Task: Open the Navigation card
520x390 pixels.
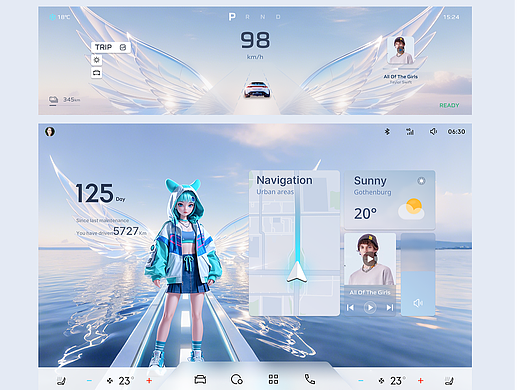Action: [x=294, y=243]
